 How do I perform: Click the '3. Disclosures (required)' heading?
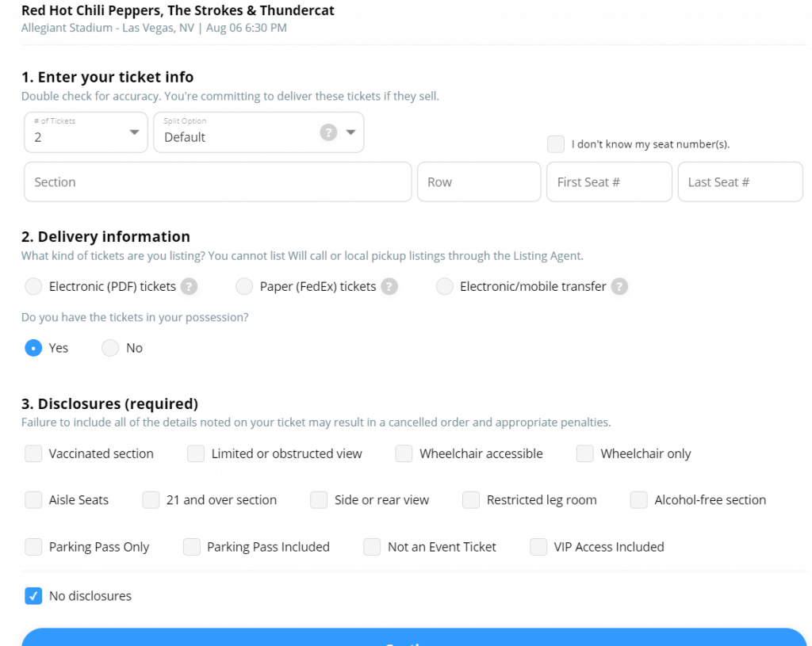[x=109, y=403]
